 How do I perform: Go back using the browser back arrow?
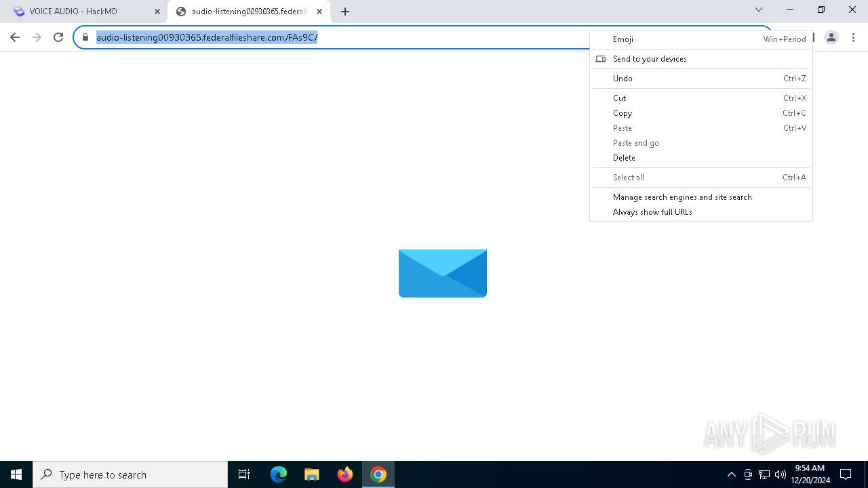point(15,37)
